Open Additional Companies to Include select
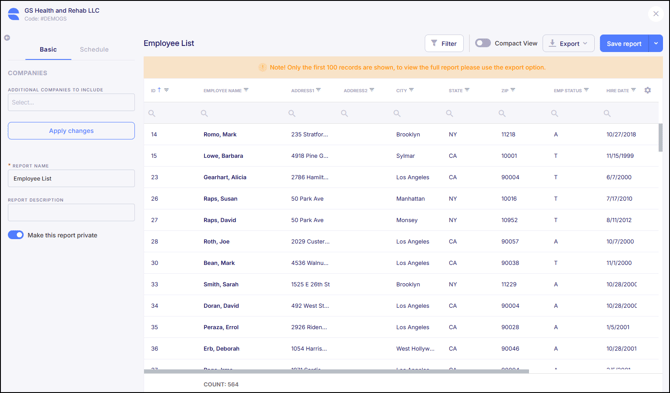 click(71, 103)
